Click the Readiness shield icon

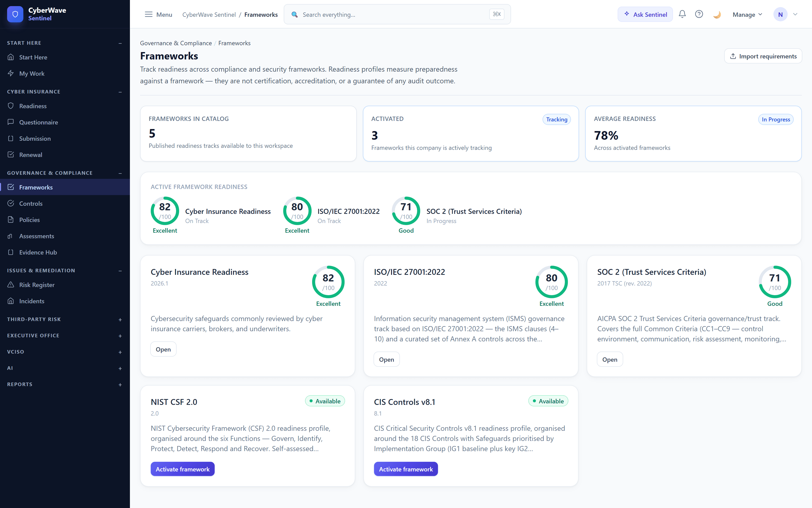click(11, 106)
